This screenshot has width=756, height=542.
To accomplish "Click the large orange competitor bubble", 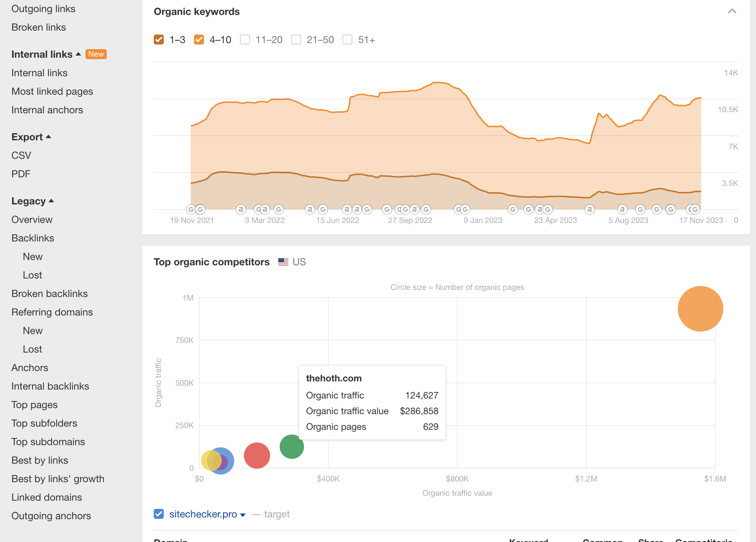I will (x=700, y=309).
